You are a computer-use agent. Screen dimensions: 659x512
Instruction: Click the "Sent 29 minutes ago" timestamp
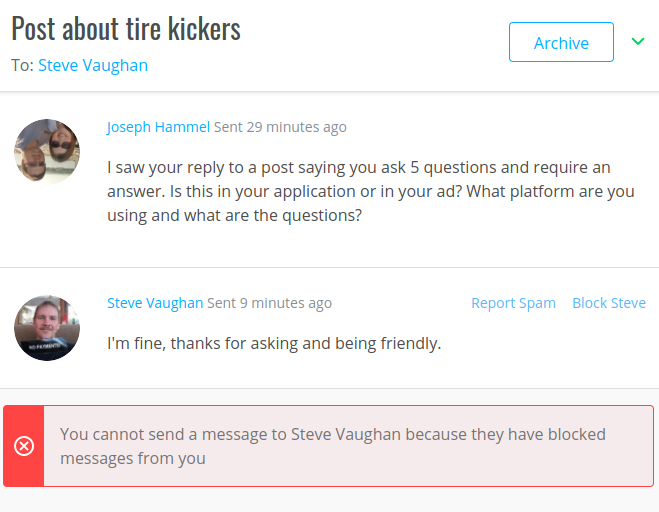[280, 127]
